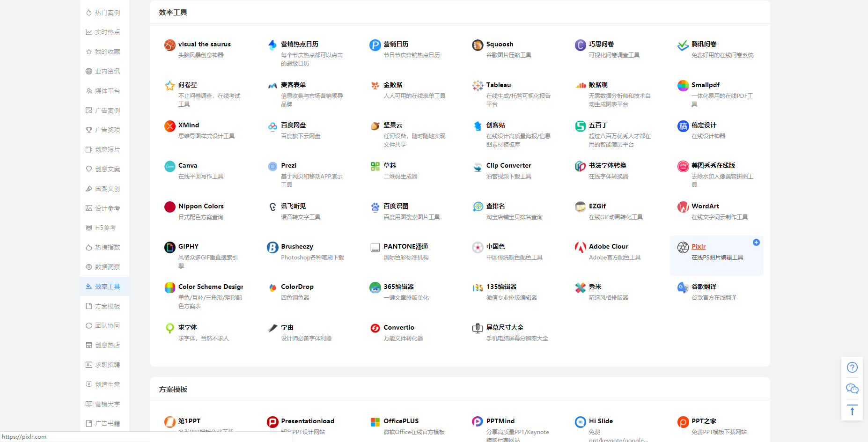Open the Smallpdf colorful icon

(x=683, y=86)
